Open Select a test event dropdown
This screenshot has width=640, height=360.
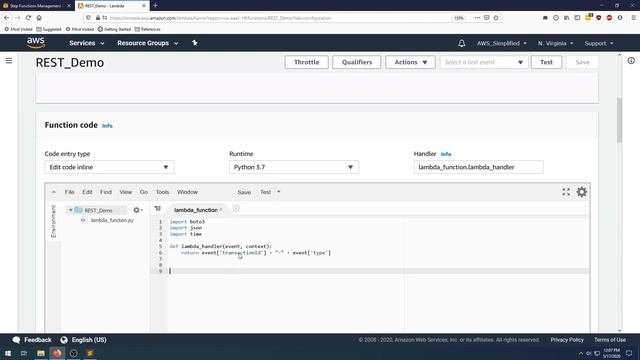click(x=484, y=62)
